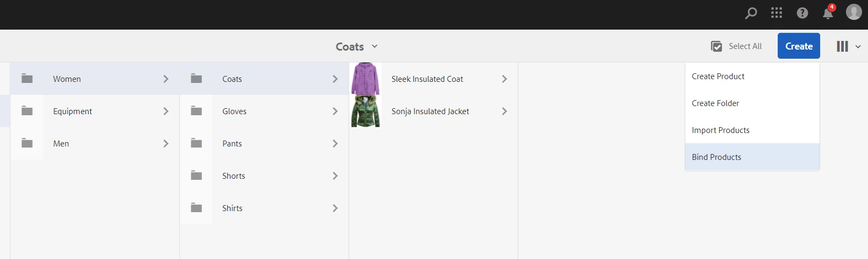Toggle the Select All checkbox
868x259 pixels.
point(716,46)
